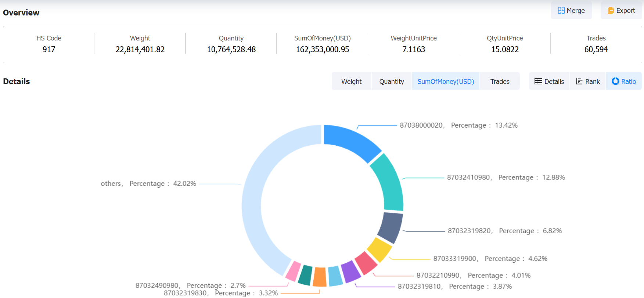Click the blue 87038000020 donut segment
Viewport: 644px width, 298px height.
(352, 140)
